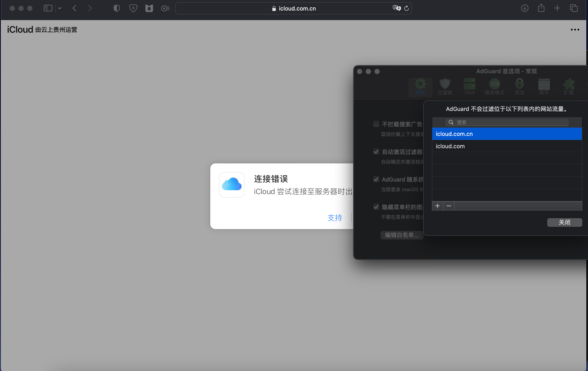Select icloud.com in the whitelist
The image size is (588, 371).
507,146
